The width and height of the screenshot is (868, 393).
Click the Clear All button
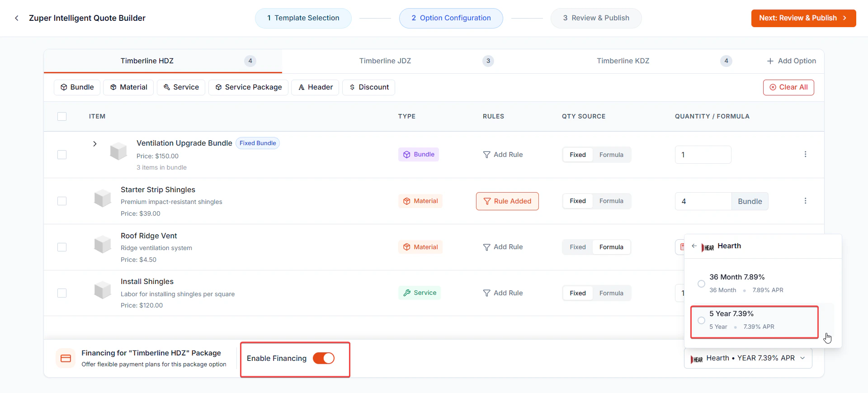pos(788,87)
